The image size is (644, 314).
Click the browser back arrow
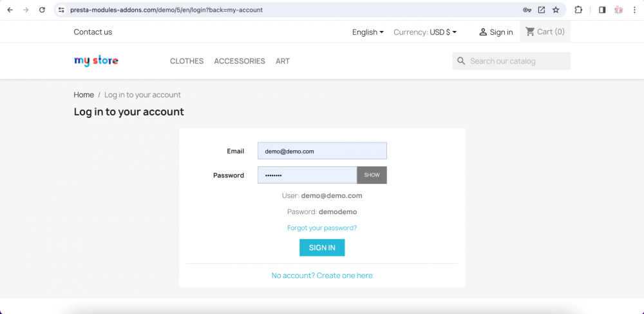tap(10, 10)
